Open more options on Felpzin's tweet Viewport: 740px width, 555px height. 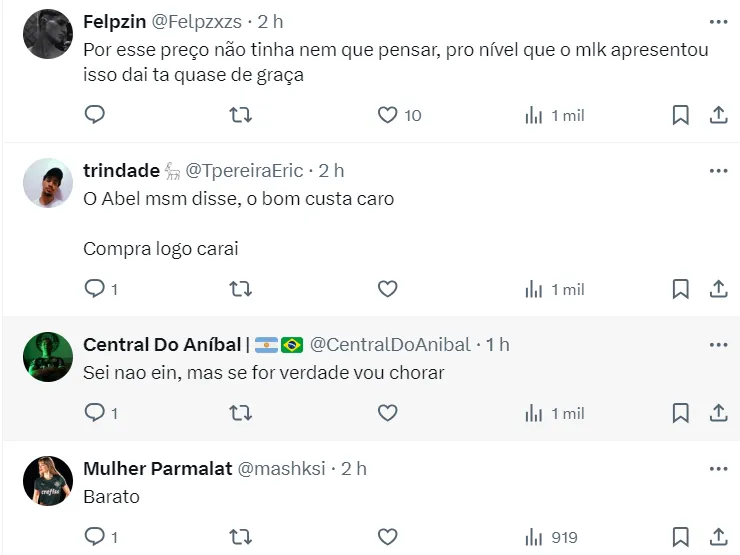click(x=718, y=21)
